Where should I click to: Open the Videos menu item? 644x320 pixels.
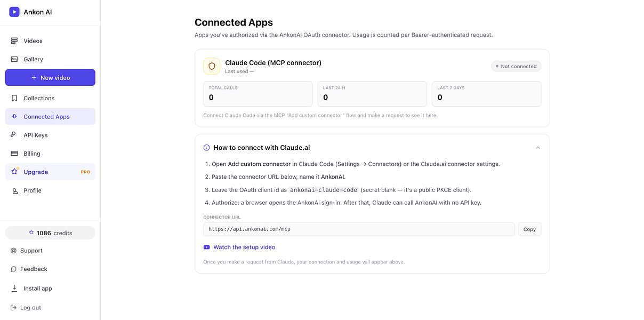tap(50, 41)
